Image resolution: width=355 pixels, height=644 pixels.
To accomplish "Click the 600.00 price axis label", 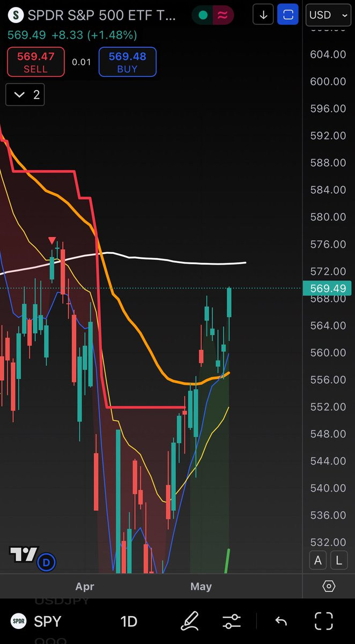I will tap(328, 82).
